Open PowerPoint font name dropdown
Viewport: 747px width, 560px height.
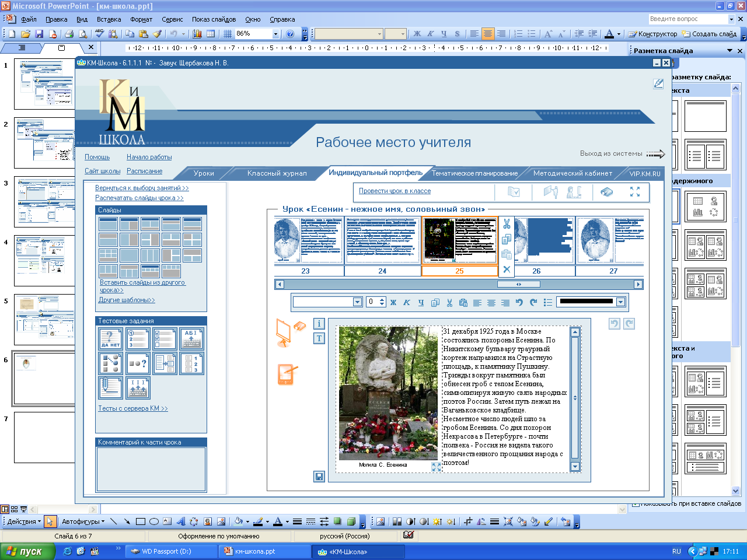point(379,34)
